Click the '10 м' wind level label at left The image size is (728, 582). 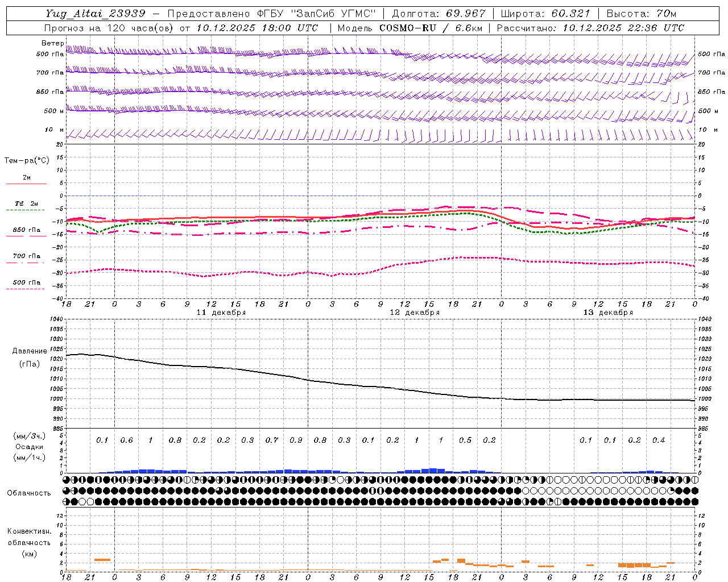coord(55,130)
